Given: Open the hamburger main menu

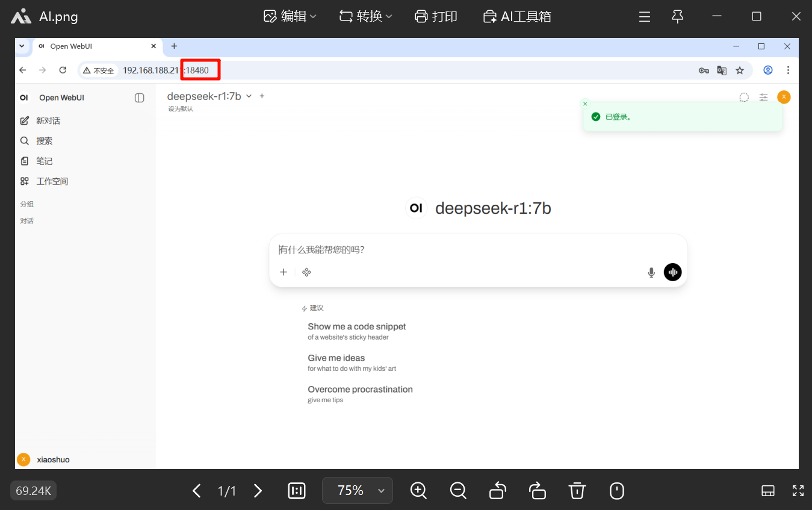Looking at the screenshot, I should coord(645,17).
